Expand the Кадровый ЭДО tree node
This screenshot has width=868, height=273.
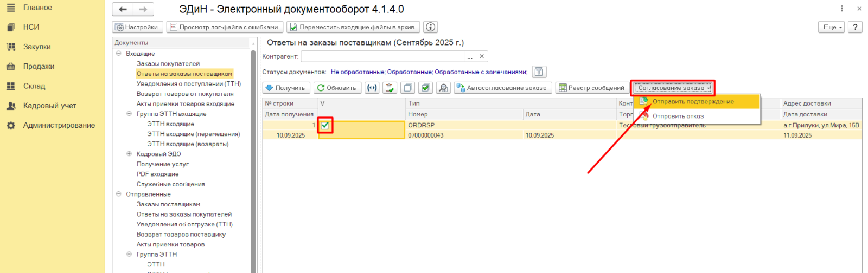pyautogui.click(x=129, y=154)
